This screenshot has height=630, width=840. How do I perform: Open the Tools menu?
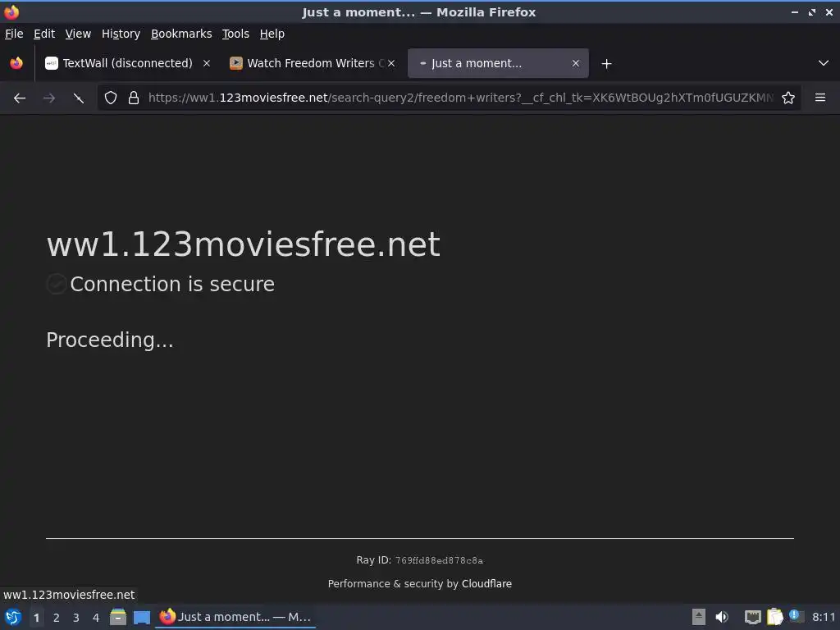coord(235,34)
